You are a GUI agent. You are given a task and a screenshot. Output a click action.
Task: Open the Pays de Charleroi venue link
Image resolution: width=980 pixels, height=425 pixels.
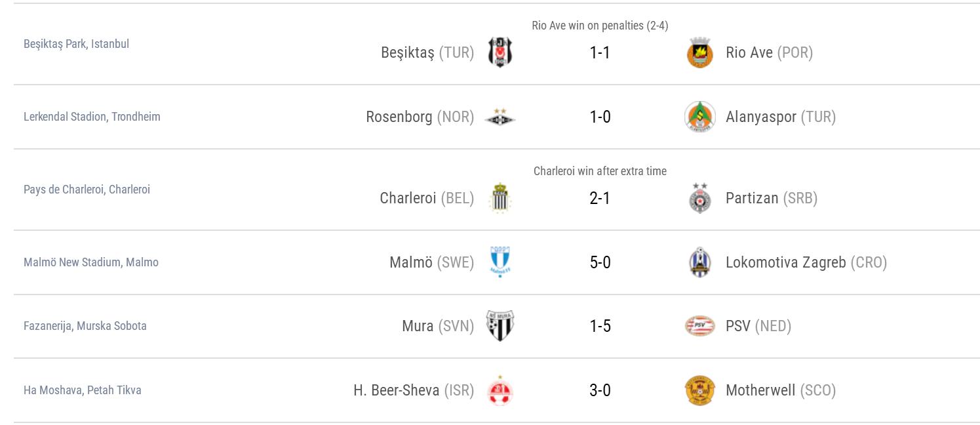pos(87,190)
